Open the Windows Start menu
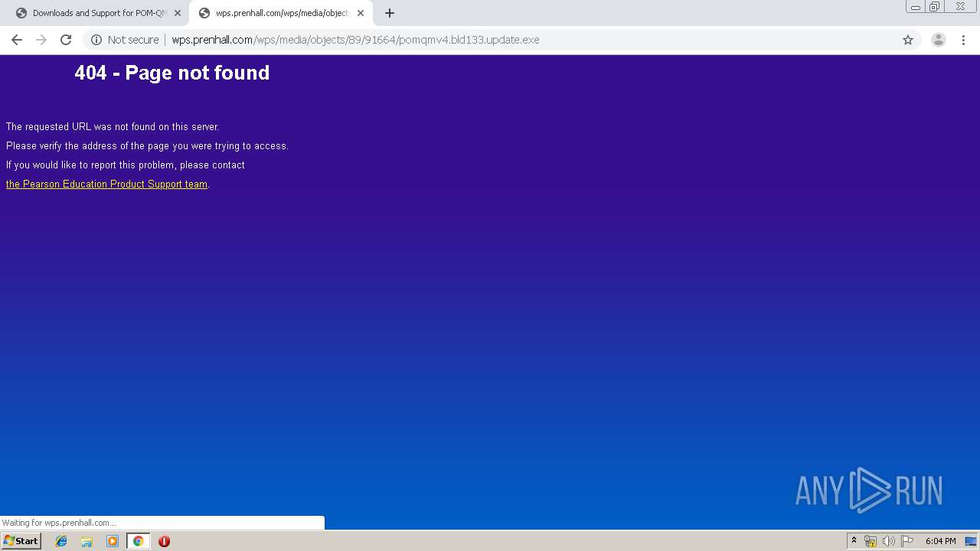This screenshot has height=551, width=980. coord(21,541)
